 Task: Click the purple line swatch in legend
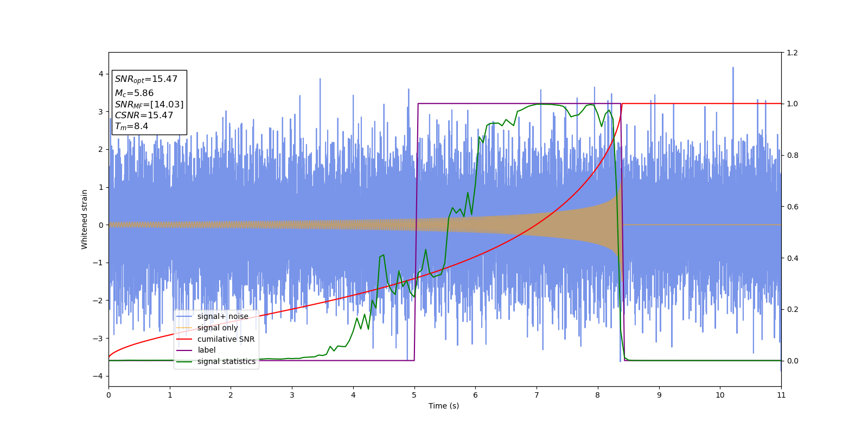tap(184, 350)
